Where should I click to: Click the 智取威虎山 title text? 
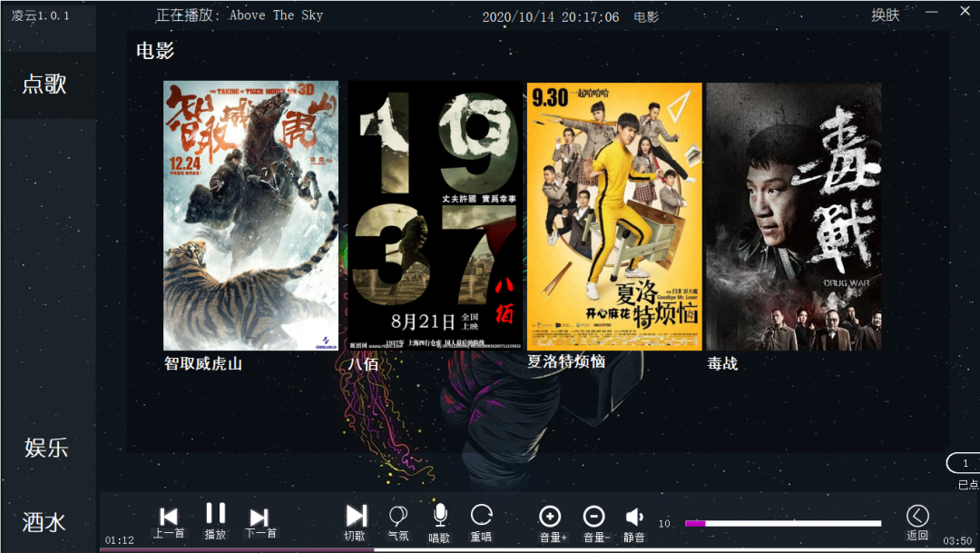point(203,363)
